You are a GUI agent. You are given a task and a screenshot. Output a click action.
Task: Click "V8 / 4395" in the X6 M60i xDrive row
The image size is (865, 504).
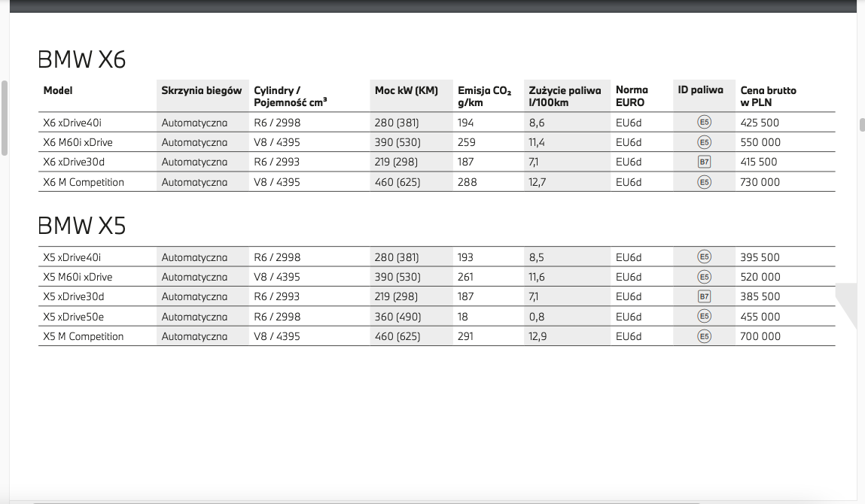pyautogui.click(x=277, y=142)
